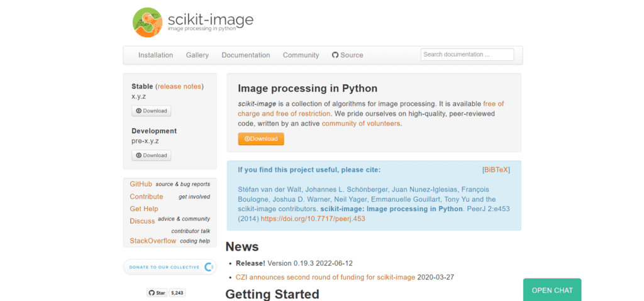Open the Community menu item

tap(301, 55)
